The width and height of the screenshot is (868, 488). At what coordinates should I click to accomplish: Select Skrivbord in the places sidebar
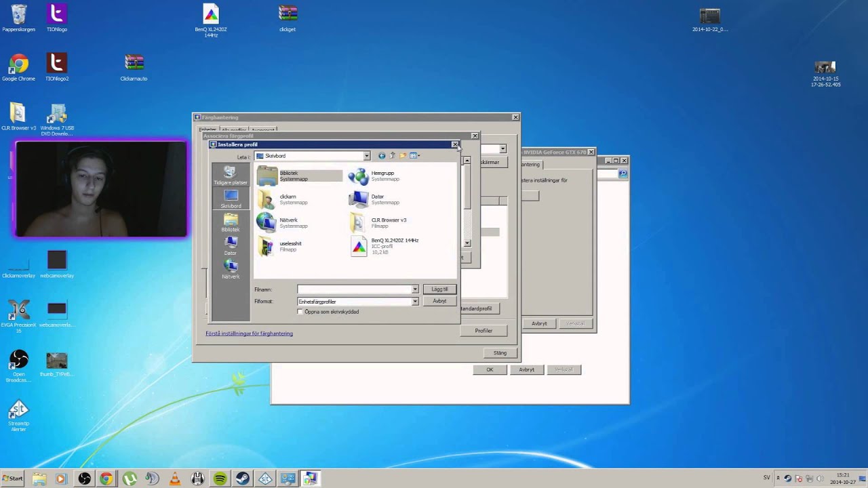coord(231,199)
